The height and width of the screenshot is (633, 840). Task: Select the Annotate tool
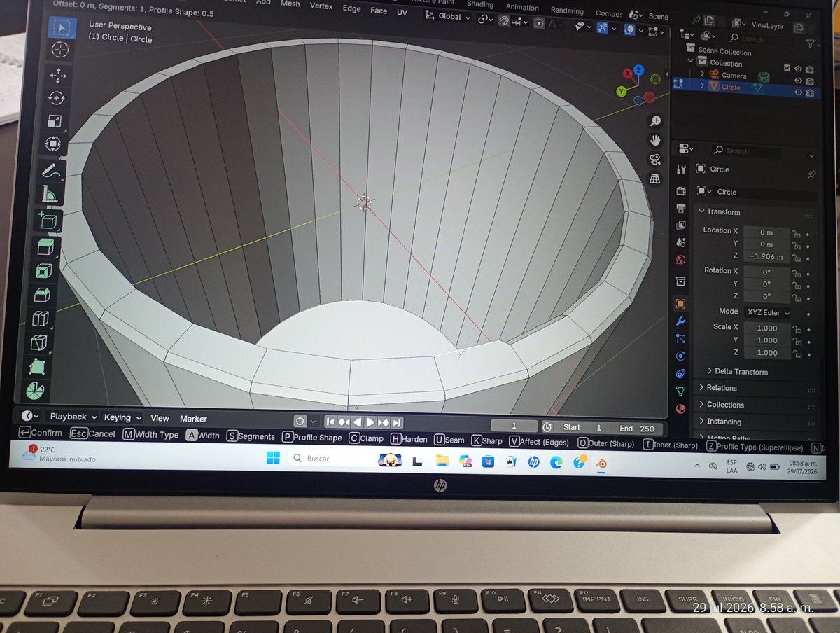[x=50, y=170]
